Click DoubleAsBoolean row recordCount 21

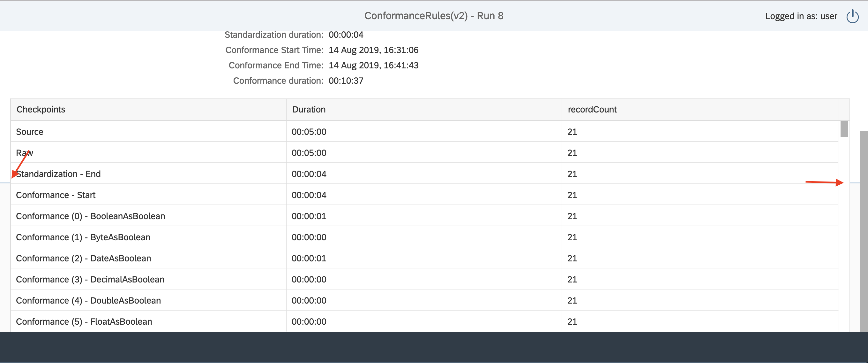[x=572, y=300]
